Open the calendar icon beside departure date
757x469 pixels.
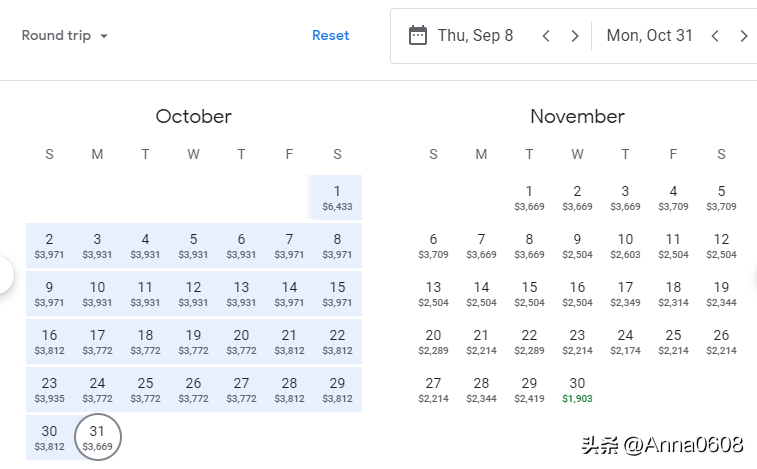pyautogui.click(x=418, y=35)
